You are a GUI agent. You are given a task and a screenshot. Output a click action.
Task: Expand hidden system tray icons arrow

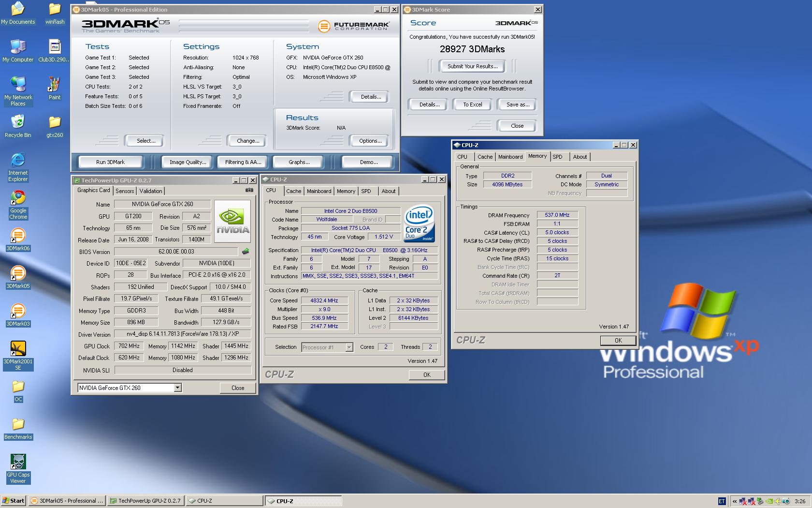pos(735,501)
